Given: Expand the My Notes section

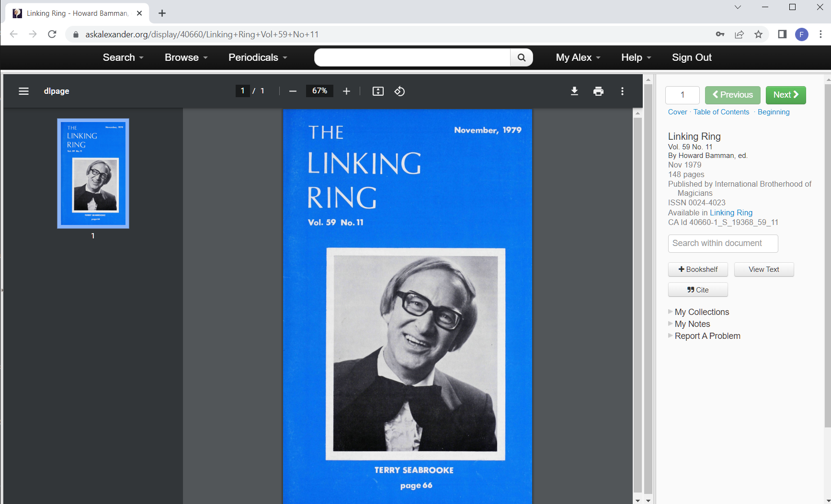Looking at the screenshot, I should point(692,324).
